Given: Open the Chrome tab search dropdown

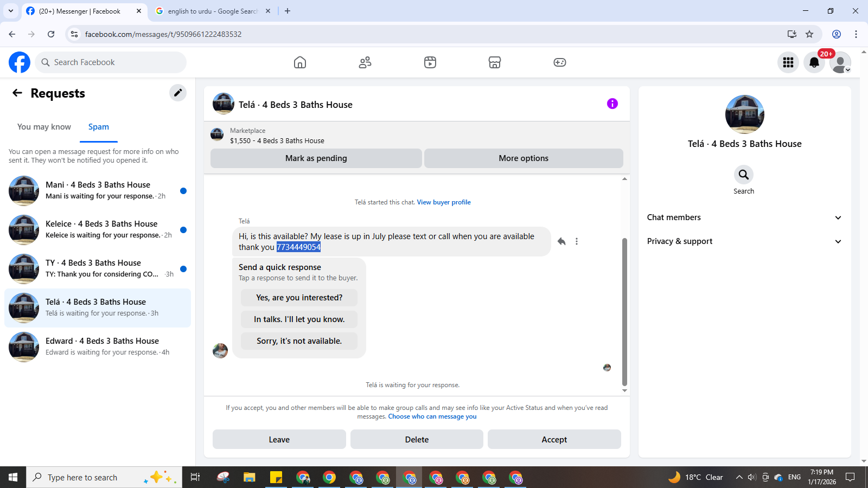Looking at the screenshot, I should click(x=11, y=11).
